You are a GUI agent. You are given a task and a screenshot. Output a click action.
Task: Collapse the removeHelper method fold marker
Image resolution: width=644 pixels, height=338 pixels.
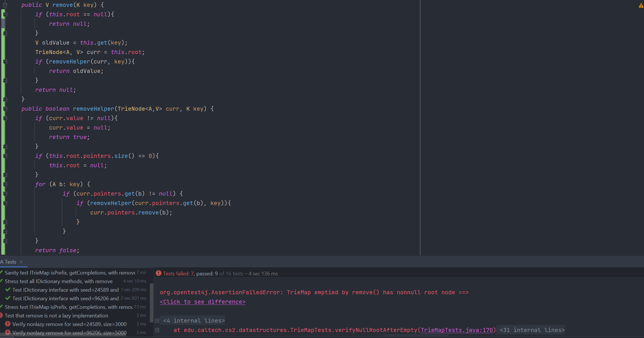pyautogui.click(x=5, y=109)
